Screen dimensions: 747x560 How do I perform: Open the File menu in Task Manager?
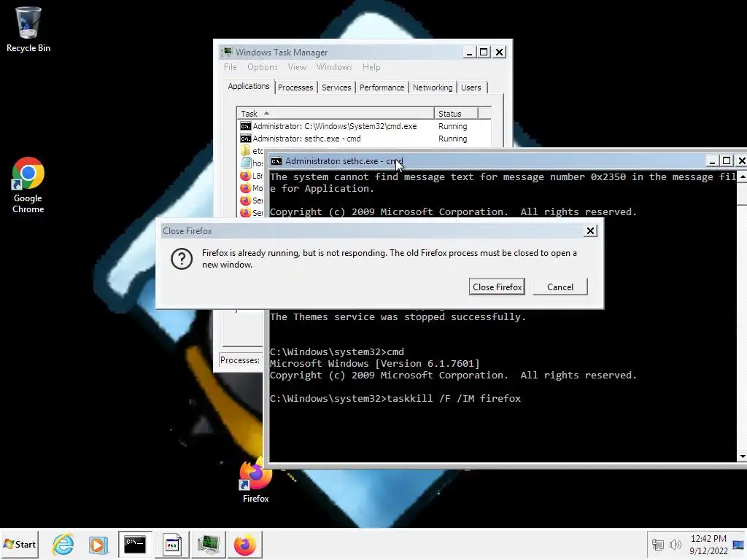click(x=230, y=67)
